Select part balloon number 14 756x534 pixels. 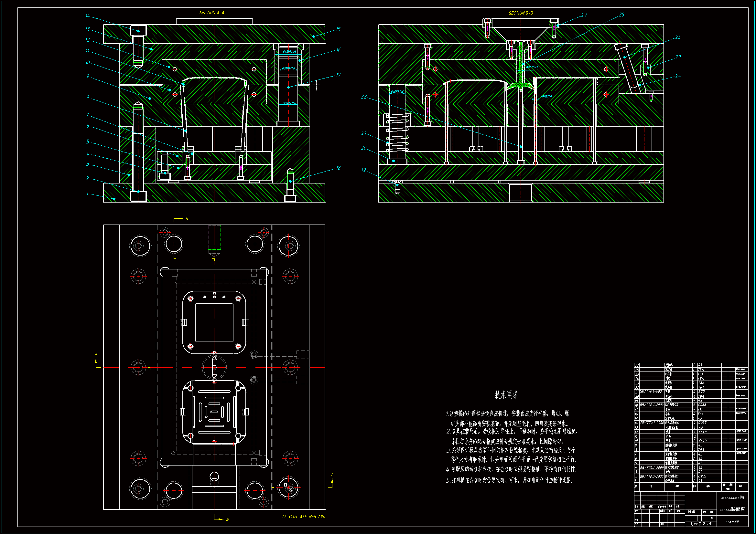pos(87,16)
